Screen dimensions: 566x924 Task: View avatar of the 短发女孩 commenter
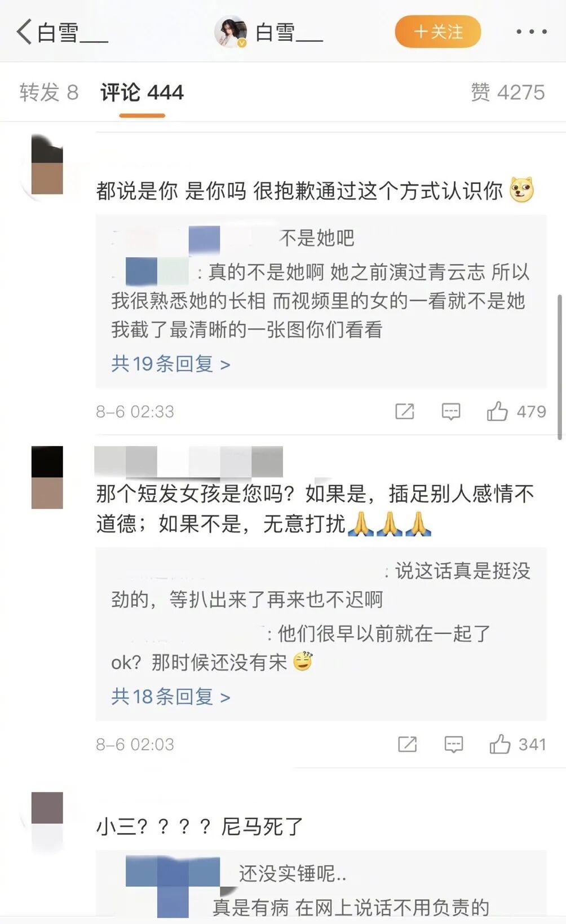47,477
